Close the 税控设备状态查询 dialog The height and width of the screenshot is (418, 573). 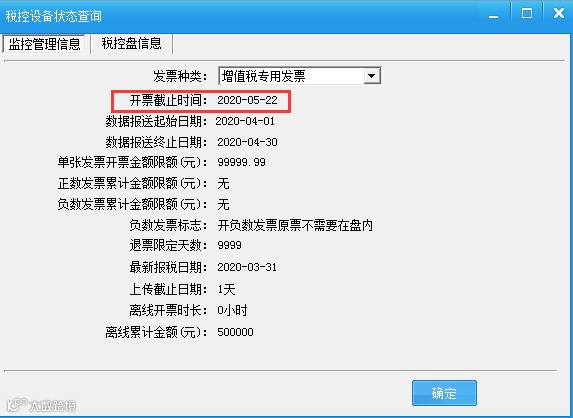(558, 14)
